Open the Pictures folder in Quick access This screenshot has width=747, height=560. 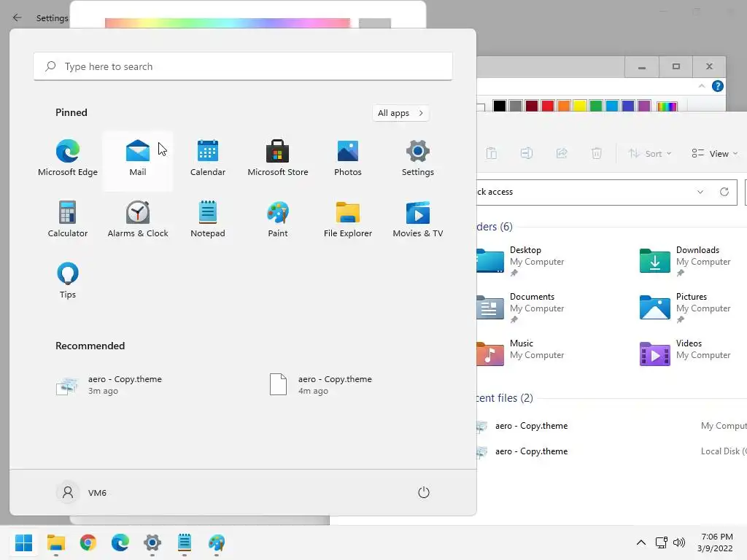(x=685, y=307)
